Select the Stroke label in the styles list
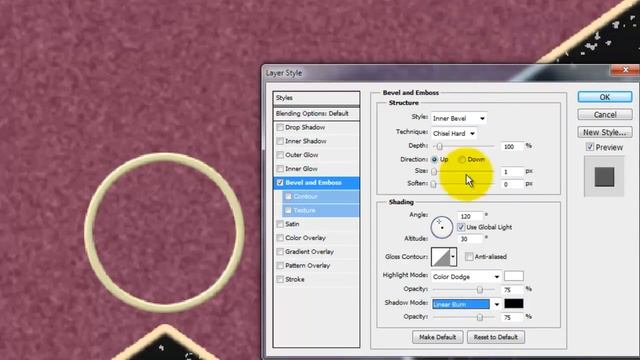The width and height of the screenshot is (640, 360). 295,280
